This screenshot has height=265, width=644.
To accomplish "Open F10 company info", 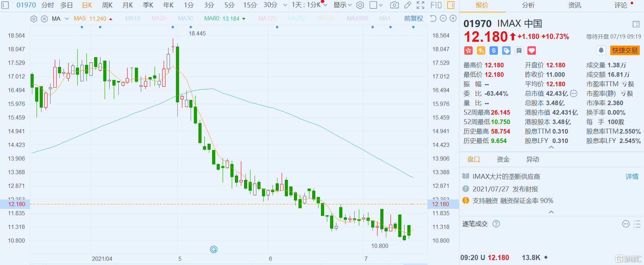I will [x=436, y=5].
